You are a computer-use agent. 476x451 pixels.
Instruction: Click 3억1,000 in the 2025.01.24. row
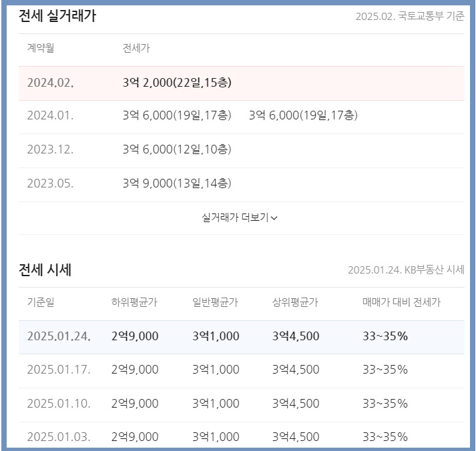point(216,336)
